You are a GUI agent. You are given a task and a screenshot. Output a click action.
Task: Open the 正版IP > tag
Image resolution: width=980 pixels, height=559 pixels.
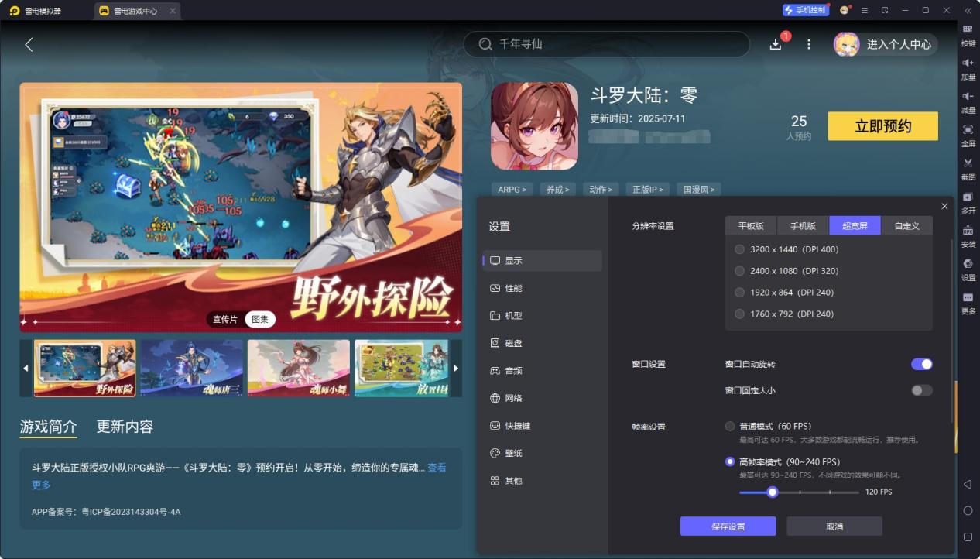[647, 189]
